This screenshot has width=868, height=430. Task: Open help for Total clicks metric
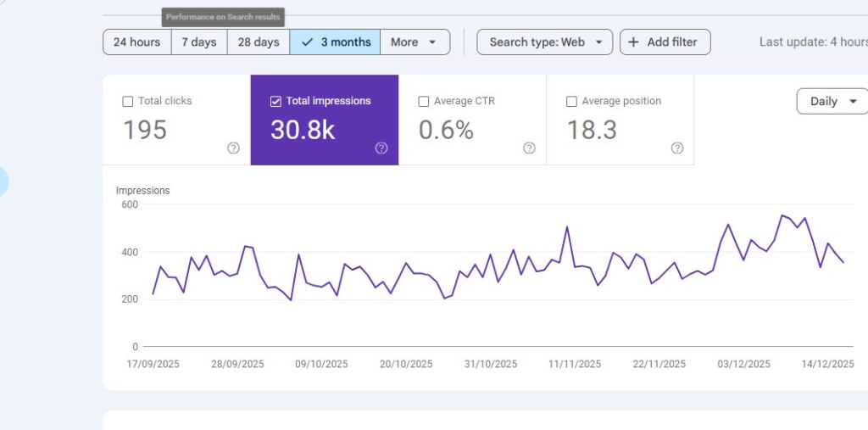click(234, 148)
